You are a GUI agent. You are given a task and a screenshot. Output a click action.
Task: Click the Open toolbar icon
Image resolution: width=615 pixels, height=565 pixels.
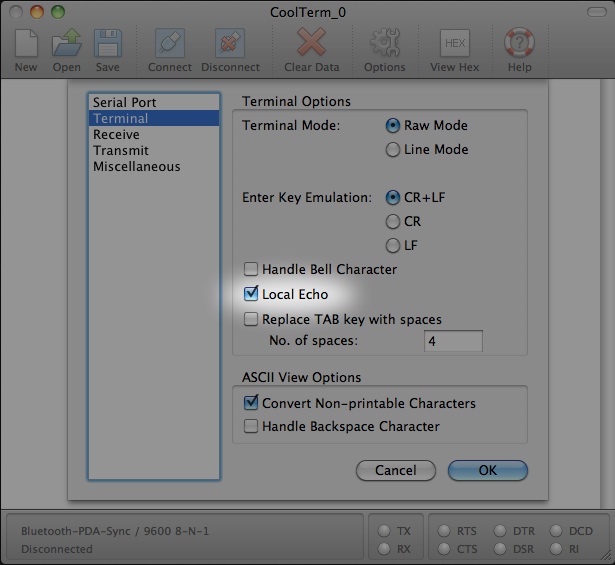coord(67,42)
